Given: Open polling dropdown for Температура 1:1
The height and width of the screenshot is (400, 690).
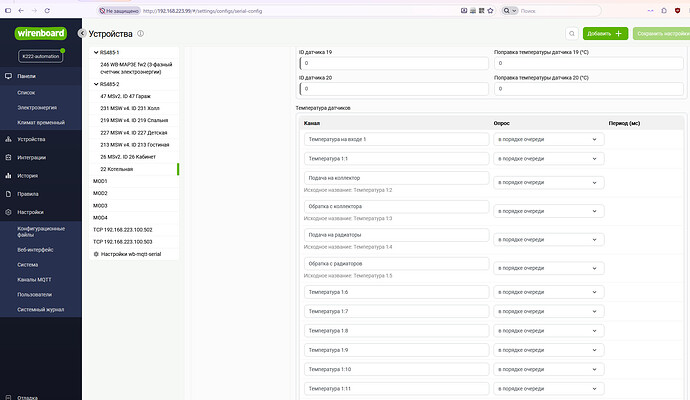Looking at the screenshot, I should [548, 158].
